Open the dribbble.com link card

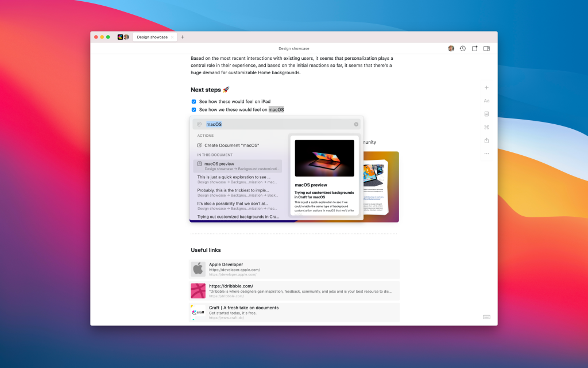point(294,290)
